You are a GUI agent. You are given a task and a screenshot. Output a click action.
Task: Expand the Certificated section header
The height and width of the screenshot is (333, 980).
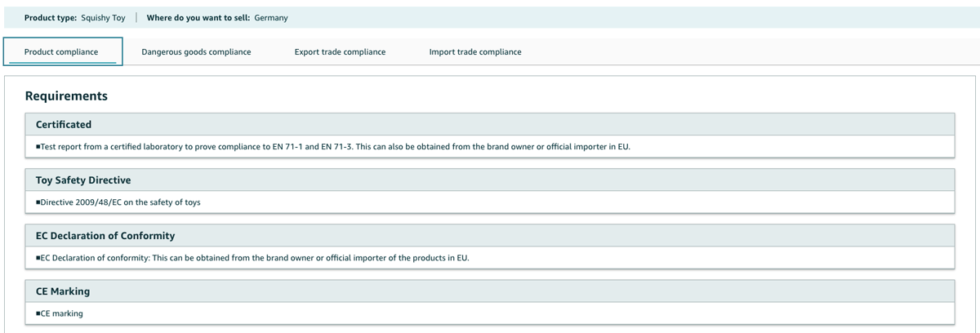(64, 125)
